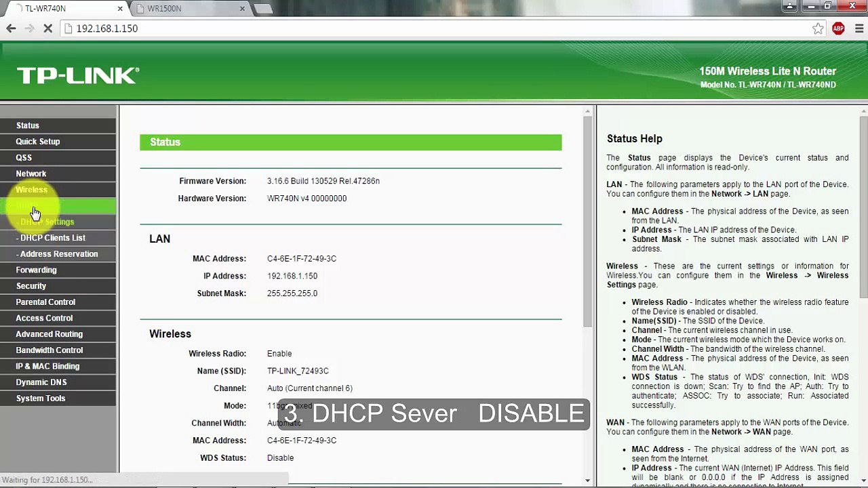
Task: Click the Status page scrollbar up arrow
Action: coord(587,110)
